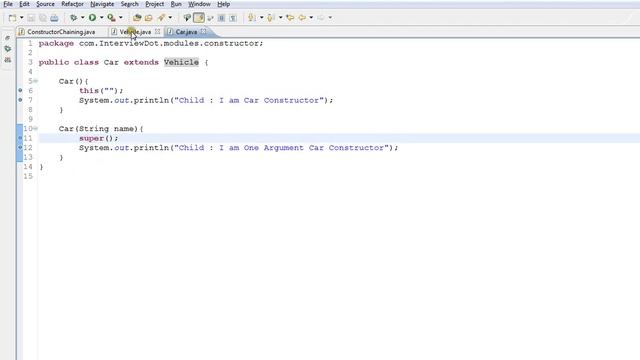This screenshot has width=640, height=360.
Task: Open the Forward history dropdown arrow
Action: point(330,18)
